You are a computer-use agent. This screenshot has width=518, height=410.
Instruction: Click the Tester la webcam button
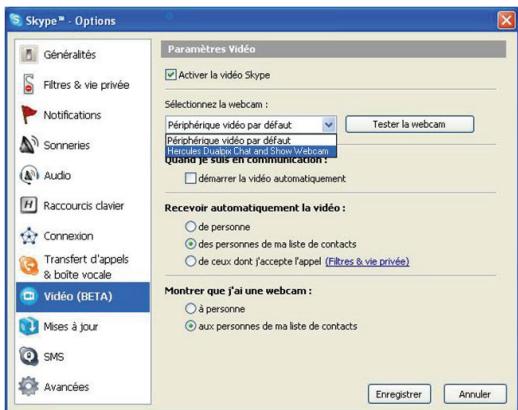pos(410,124)
